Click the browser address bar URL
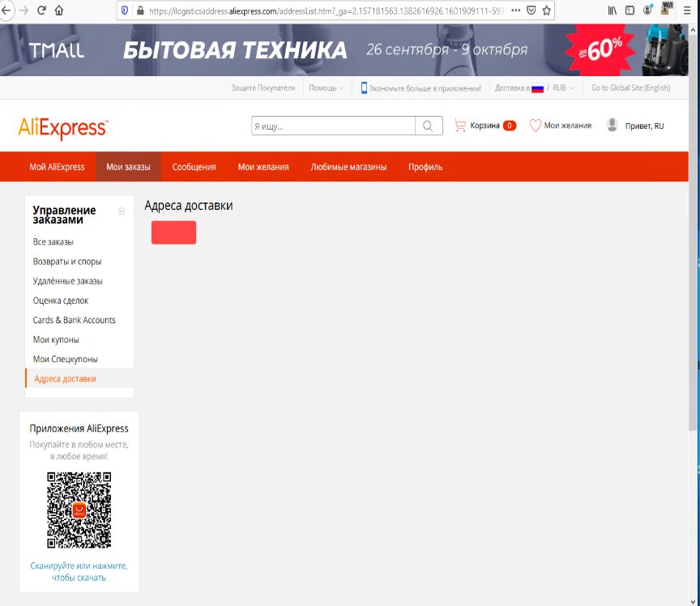 coord(327,11)
